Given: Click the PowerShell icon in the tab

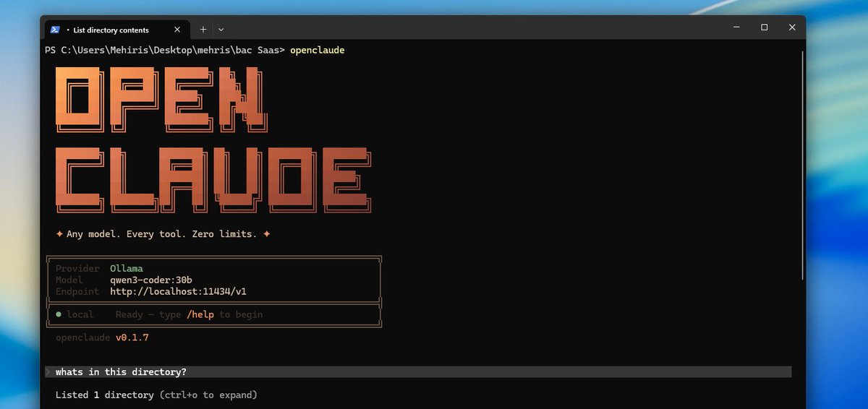Looking at the screenshot, I should click(55, 30).
